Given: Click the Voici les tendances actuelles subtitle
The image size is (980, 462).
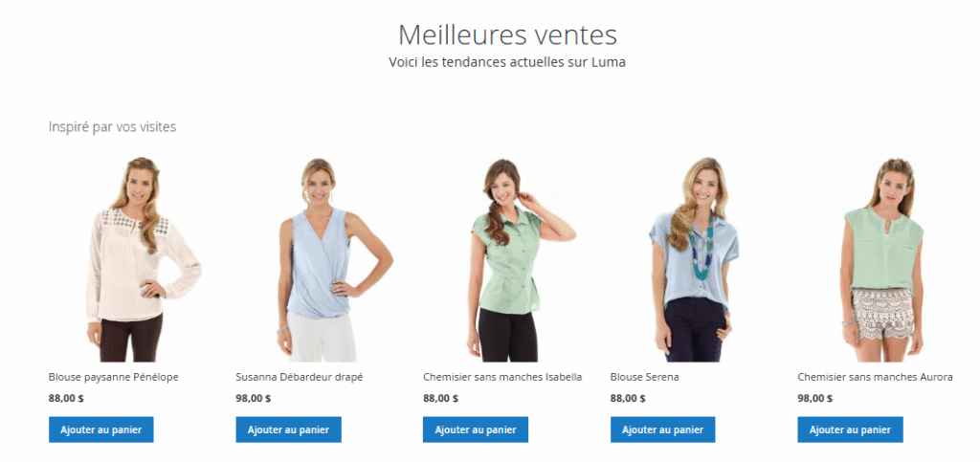Looking at the screenshot, I should click(x=507, y=62).
